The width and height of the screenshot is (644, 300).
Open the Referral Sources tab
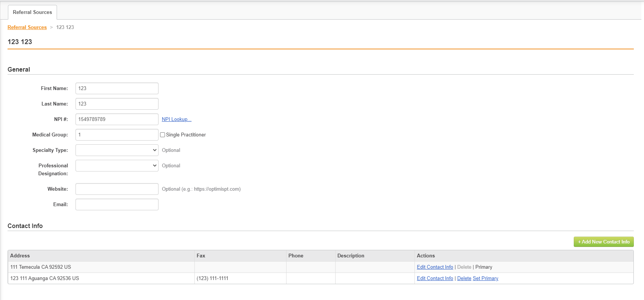click(32, 12)
